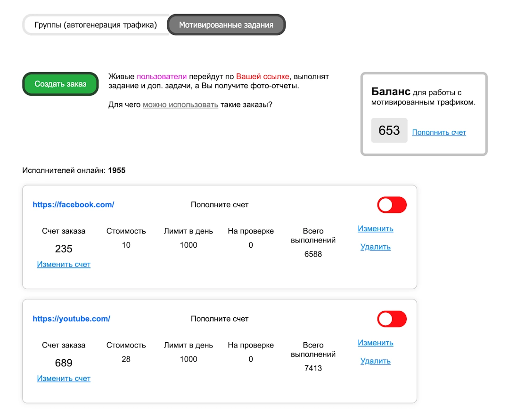Click Изменить link for youtube order
This screenshot has width=509, height=420.
(375, 343)
